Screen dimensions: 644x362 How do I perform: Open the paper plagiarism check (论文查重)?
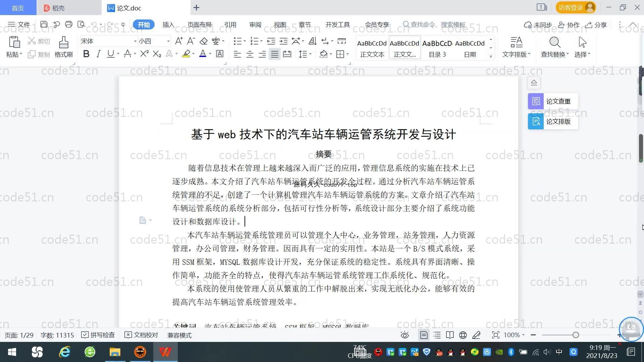(553, 101)
